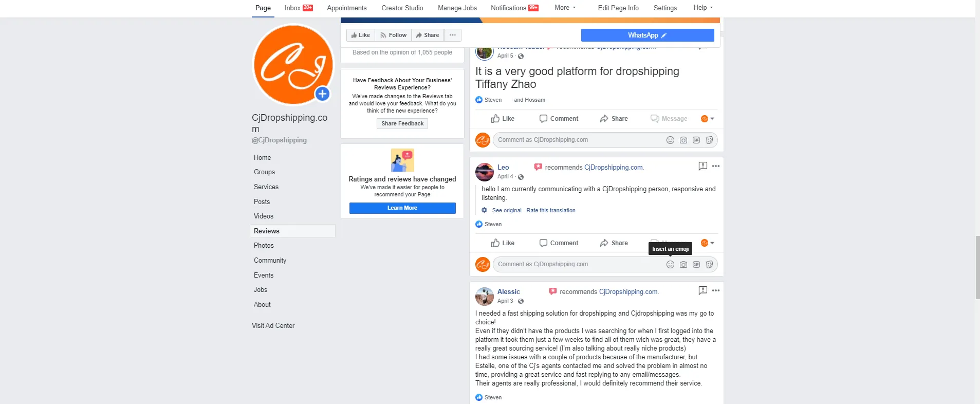Toggle Like on the CjDropshipping page header

[361, 35]
